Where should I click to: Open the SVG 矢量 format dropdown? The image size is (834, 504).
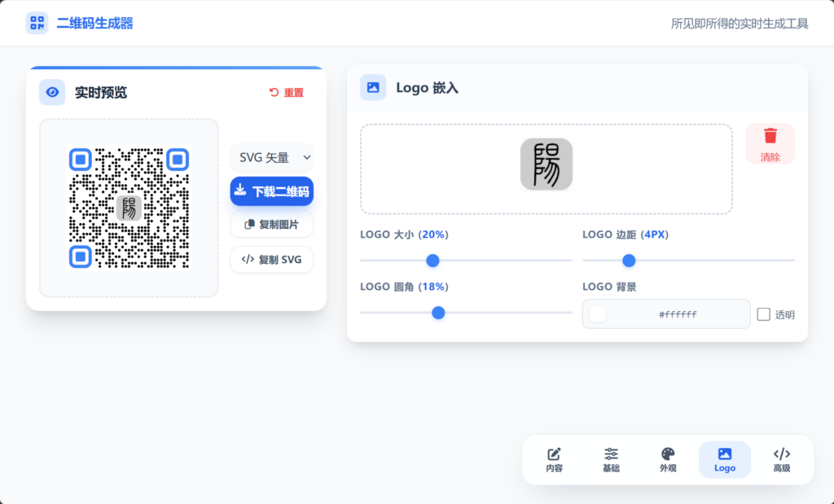tap(271, 157)
